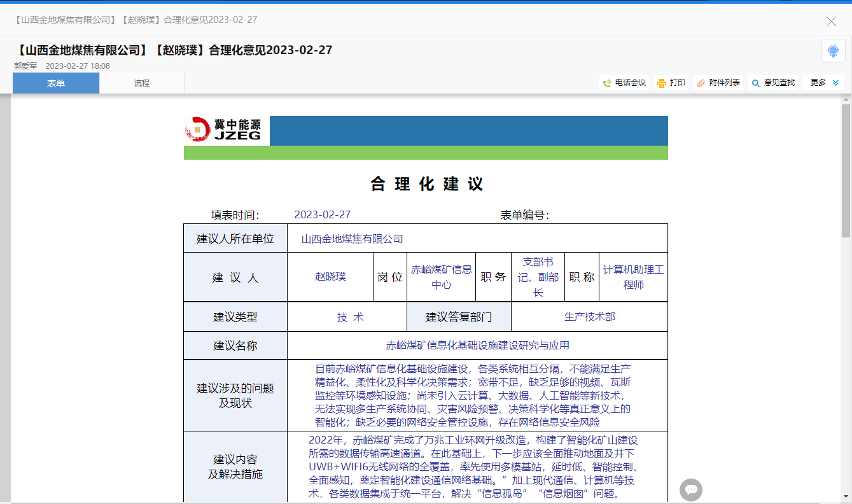Click the 表单编号 label
The height and width of the screenshot is (504, 852).
(525, 216)
